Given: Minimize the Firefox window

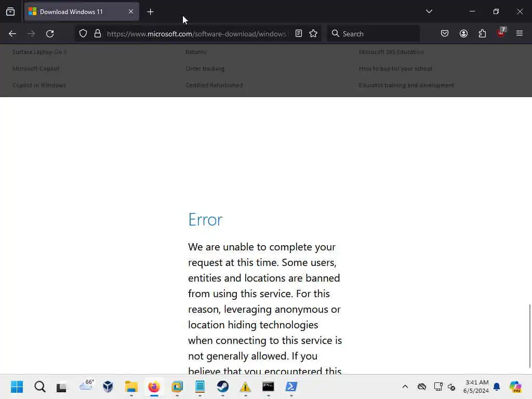Looking at the screenshot, I should pyautogui.click(x=472, y=11).
